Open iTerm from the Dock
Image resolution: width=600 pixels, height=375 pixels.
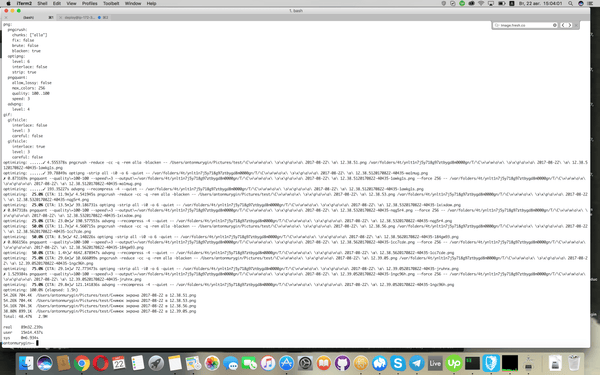[472, 363]
